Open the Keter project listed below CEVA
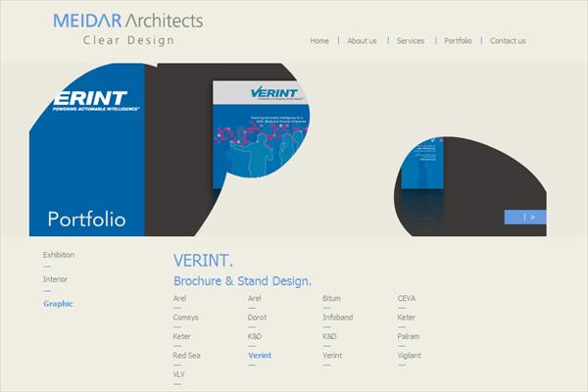This screenshot has height=392, width=588. click(x=406, y=318)
